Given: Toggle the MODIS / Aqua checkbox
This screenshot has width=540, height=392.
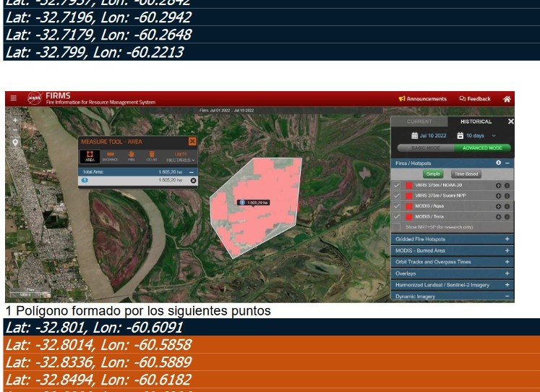Looking at the screenshot, I should [396, 206].
